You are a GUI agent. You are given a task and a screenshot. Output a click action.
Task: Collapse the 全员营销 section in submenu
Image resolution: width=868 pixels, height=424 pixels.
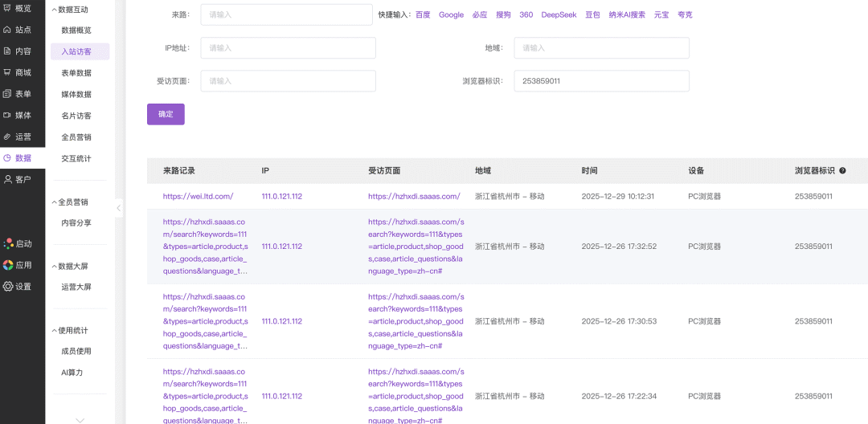click(x=55, y=202)
